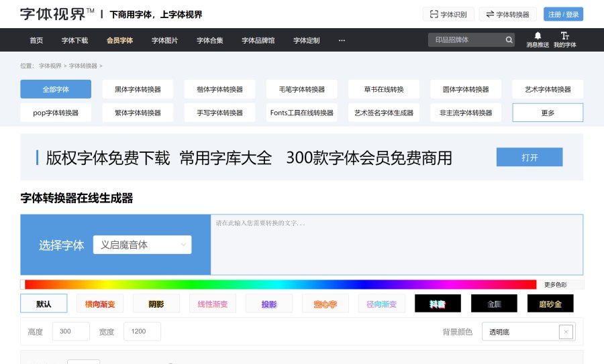Click the 字体视界 site logo
The image size is (604, 364).
click(x=57, y=14)
